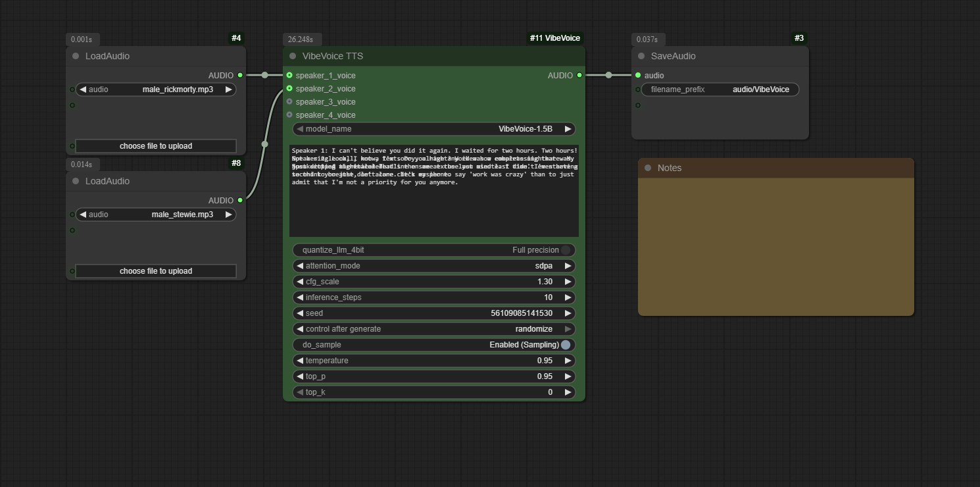The image size is (980, 487).
Task: Toggle do_sample sampling switch
Action: click(565, 345)
